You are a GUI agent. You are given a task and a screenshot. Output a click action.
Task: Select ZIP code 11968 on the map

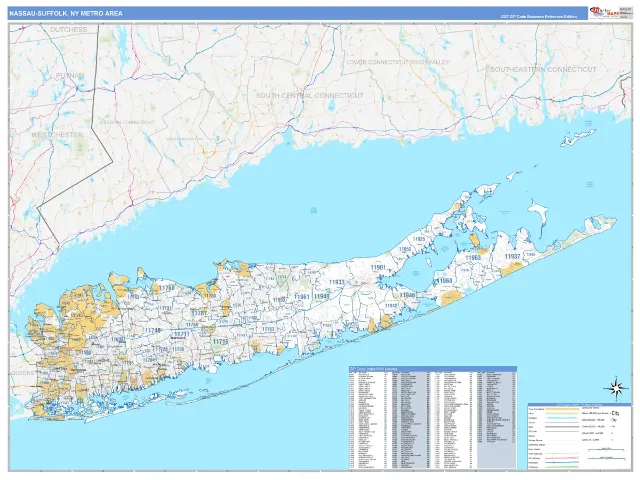click(444, 281)
